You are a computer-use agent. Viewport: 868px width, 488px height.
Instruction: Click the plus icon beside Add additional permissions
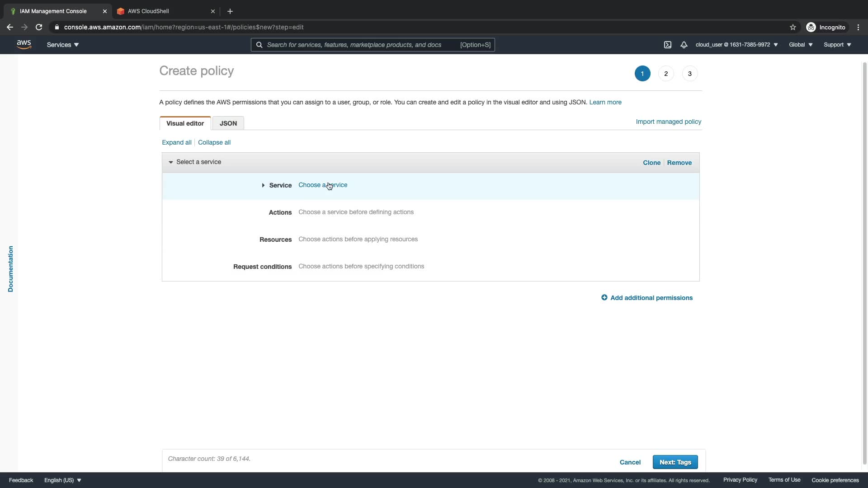tap(604, 297)
